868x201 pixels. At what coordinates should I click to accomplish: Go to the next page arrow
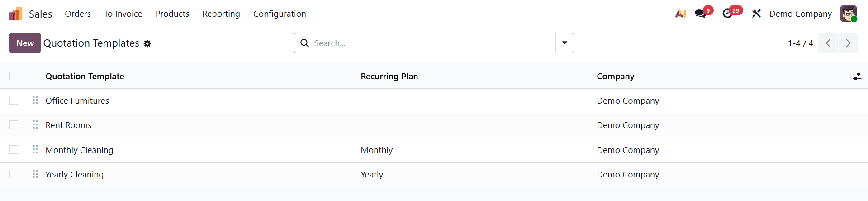(x=848, y=43)
